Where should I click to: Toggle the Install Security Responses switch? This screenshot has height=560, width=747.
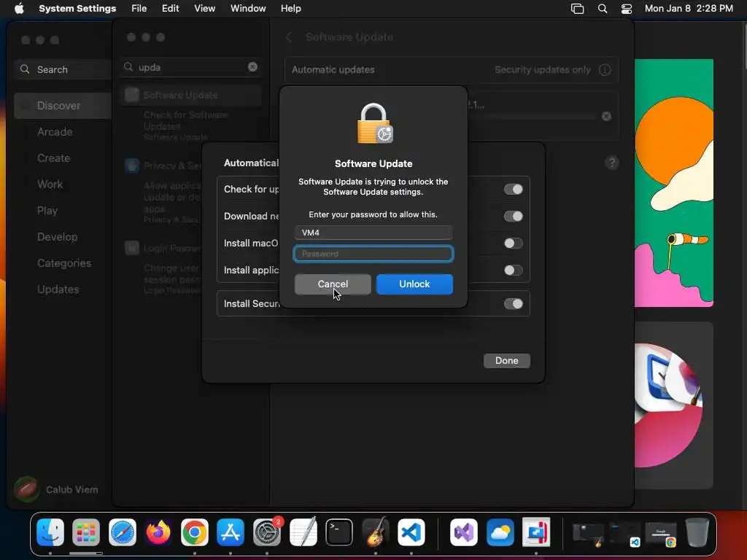(x=513, y=304)
